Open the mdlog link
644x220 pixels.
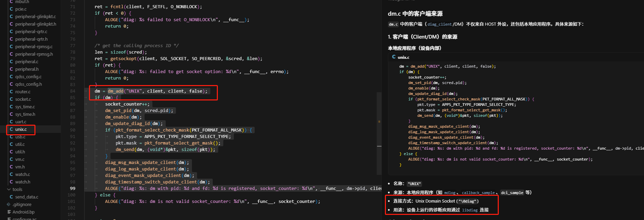pyautogui.click(x=450, y=193)
